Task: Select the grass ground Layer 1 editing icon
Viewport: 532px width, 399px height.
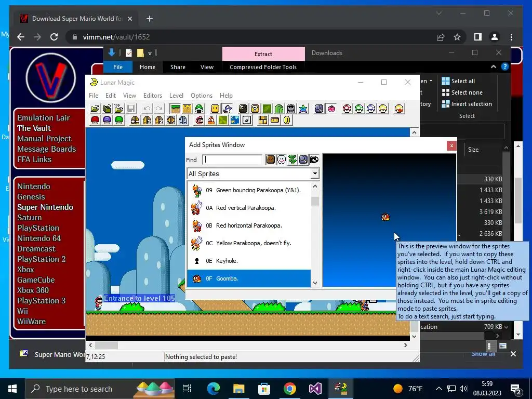Action: (x=175, y=109)
